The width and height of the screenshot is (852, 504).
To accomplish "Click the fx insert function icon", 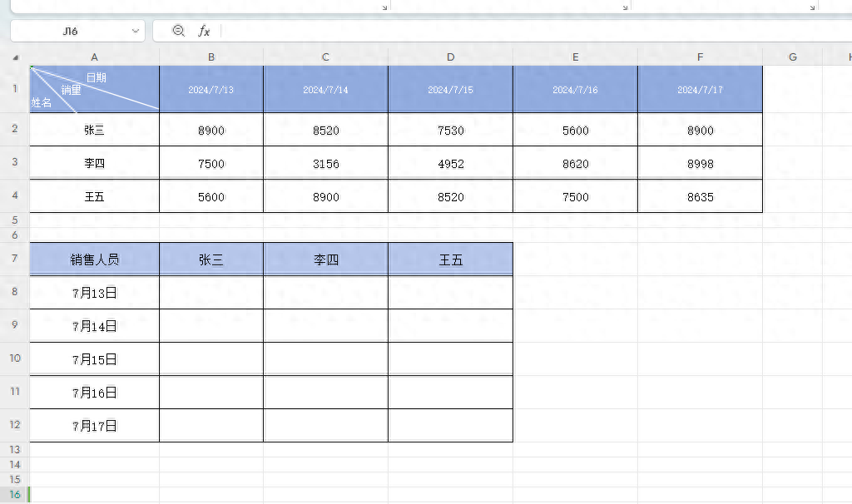I will click(204, 31).
